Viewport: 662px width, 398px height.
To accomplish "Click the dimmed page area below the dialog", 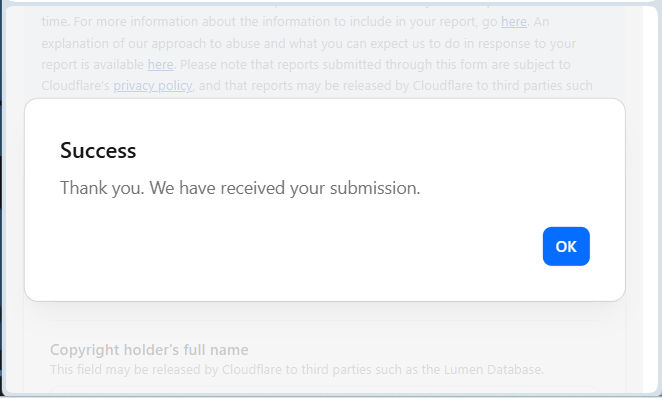I will click(324, 312).
